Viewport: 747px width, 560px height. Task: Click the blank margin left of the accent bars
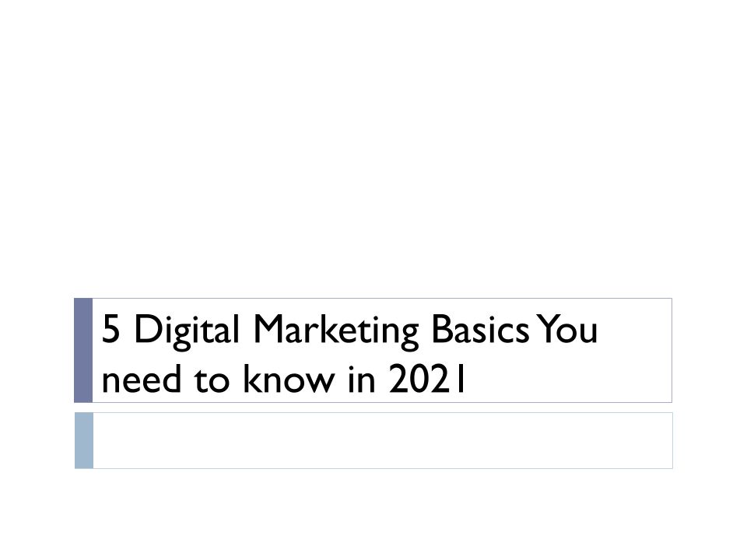coord(37,389)
